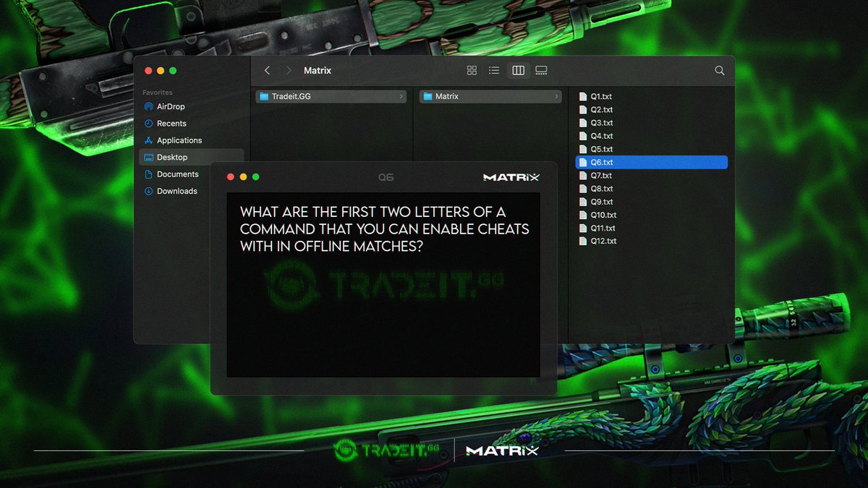Switch Finder to icon view
This screenshot has width=868, height=488.
pyautogui.click(x=472, y=71)
